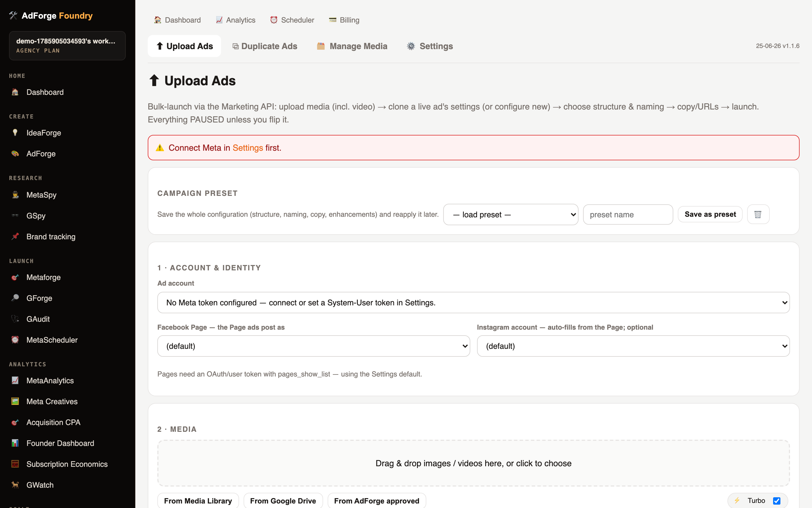Click From Media Library button
Screen dimensions: 812x508
198,501
